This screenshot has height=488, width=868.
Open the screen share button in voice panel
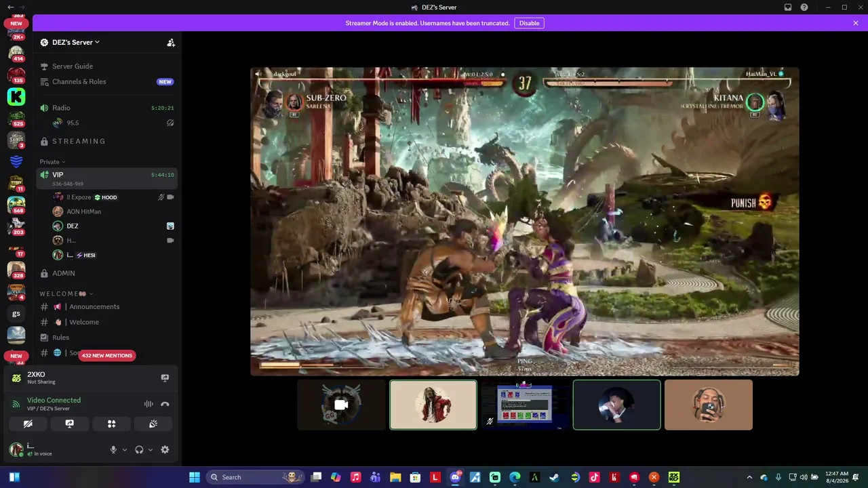(x=69, y=424)
